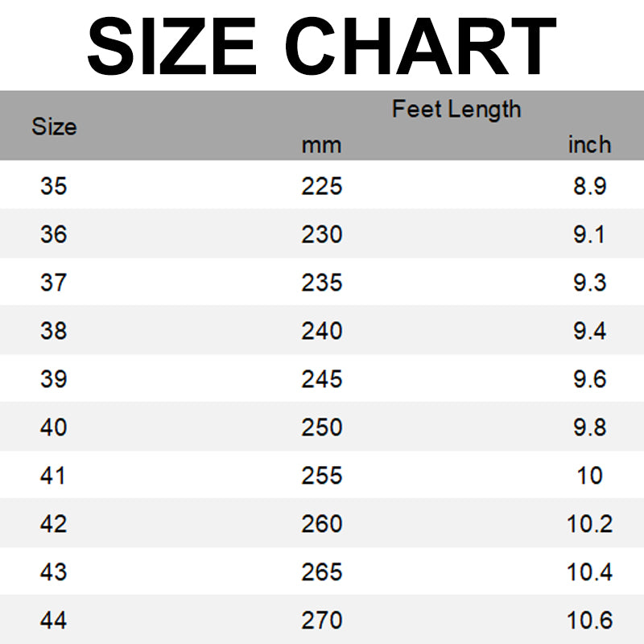This screenshot has width=644, height=644.
Task: Click the 10 inch value for size 41
Action: 589,476
